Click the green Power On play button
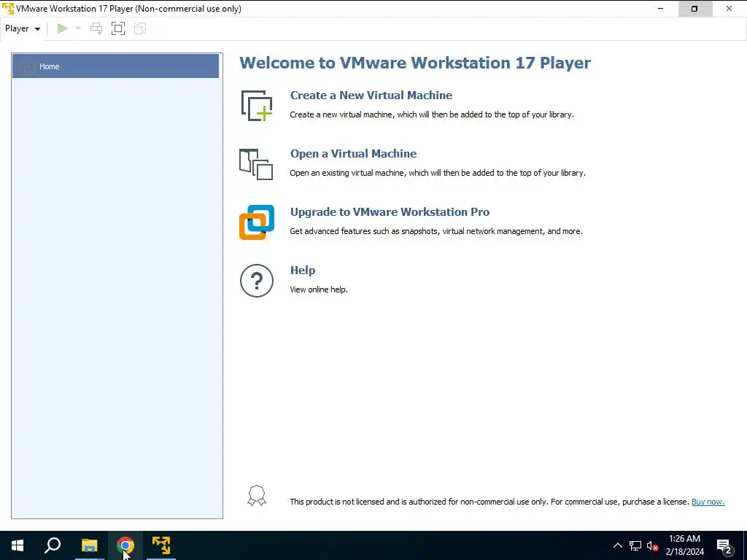Screen dimensions: 747x560 63,28
